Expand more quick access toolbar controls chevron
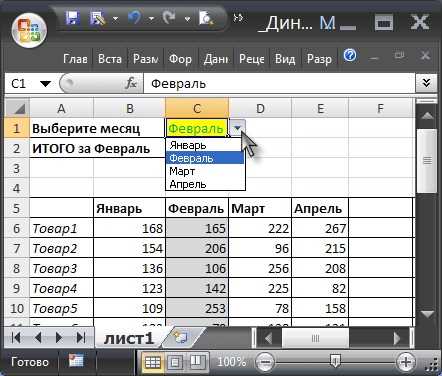 pyautogui.click(x=238, y=17)
